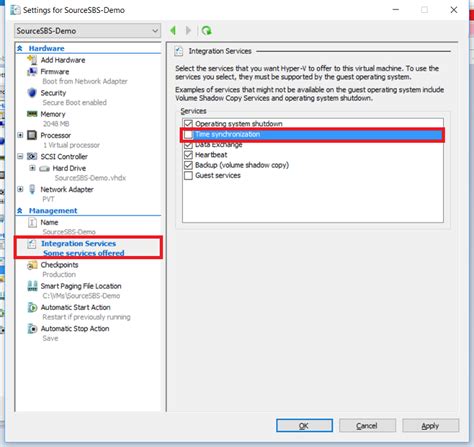
Task: Collapse the SCSI Controller node
Action: click(20, 156)
